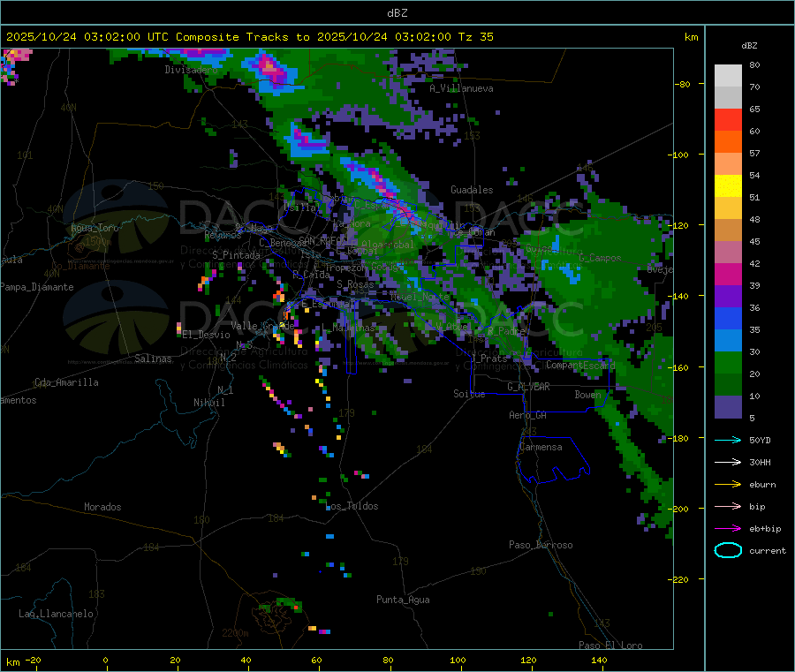The width and height of the screenshot is (795, 672).
Task: Click the Bowen map label
Action: [588, 394]
